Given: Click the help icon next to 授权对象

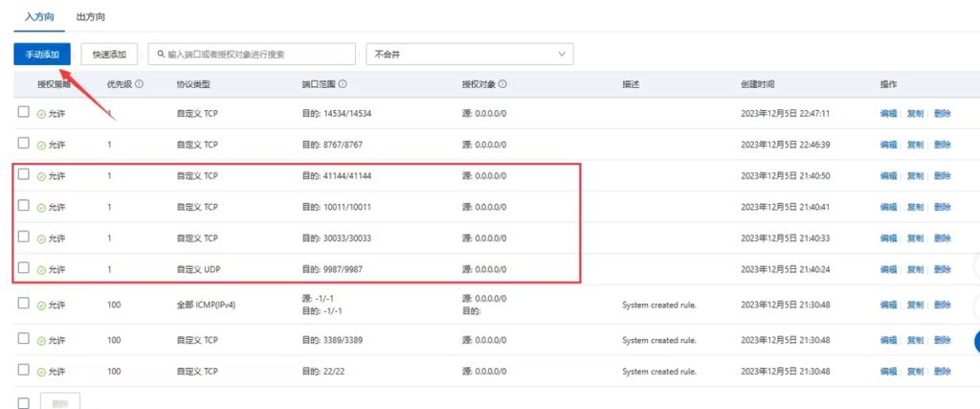Looking at the screenshot, I should click(x=501, y=83).
